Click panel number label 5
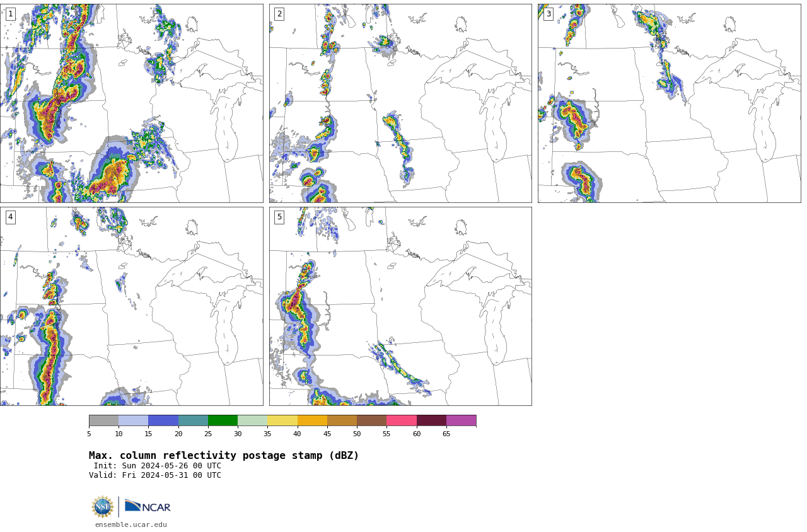 pyautogui.click(x=279, y=217)
